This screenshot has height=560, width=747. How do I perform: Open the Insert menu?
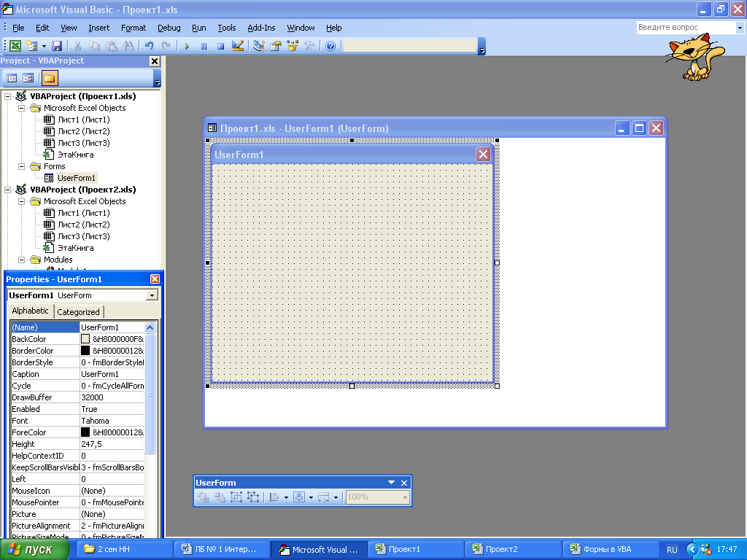[x=98, y=28]
